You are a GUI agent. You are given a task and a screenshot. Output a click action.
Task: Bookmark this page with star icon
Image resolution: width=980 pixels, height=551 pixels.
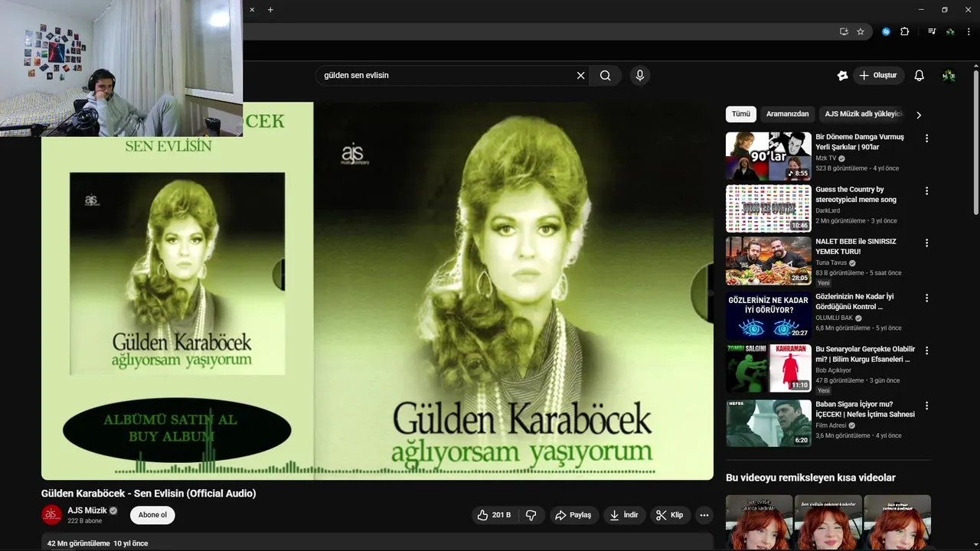pyautogui.click(x=861, y=31)
